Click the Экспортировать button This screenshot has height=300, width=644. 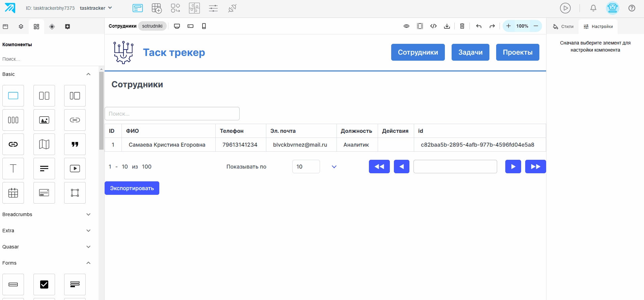coord(132,188)
